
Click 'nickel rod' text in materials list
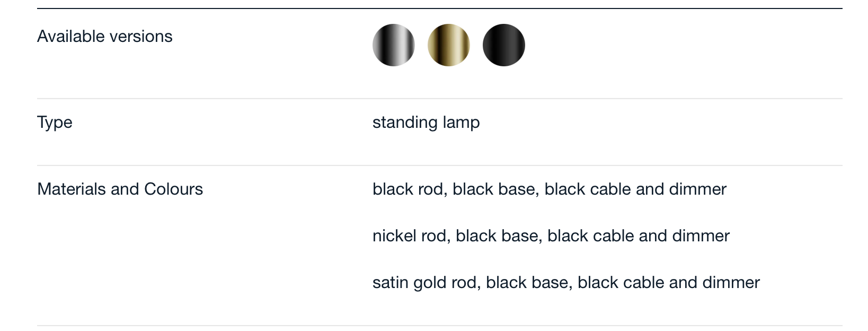(410, 236)
